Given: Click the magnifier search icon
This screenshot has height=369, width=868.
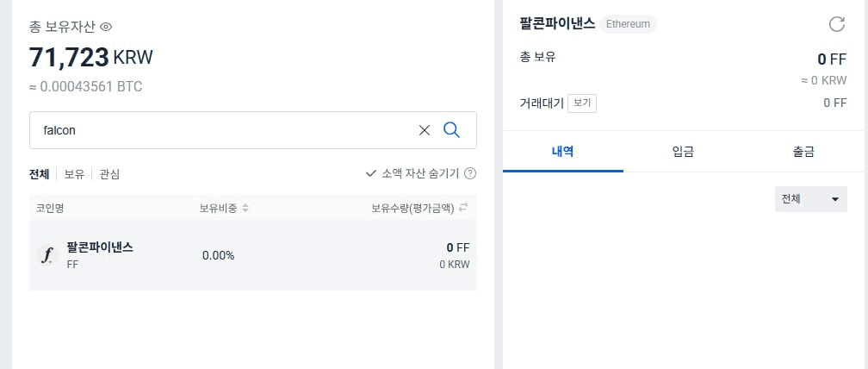Looking at the screenshot, I should (x=452, y=130).
